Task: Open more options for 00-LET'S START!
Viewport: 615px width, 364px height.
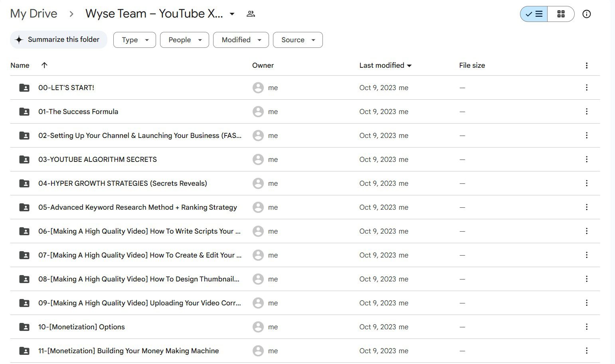Action: point(586,87)
